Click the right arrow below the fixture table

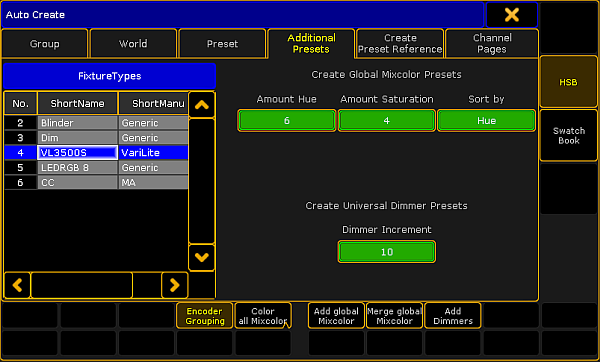click(174, 285)
